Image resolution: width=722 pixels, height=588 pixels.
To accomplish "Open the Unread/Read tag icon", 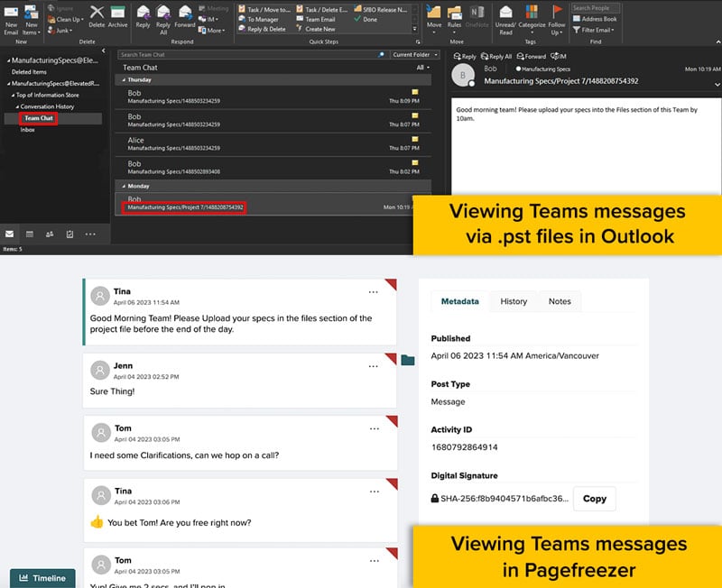I will 505,14.
